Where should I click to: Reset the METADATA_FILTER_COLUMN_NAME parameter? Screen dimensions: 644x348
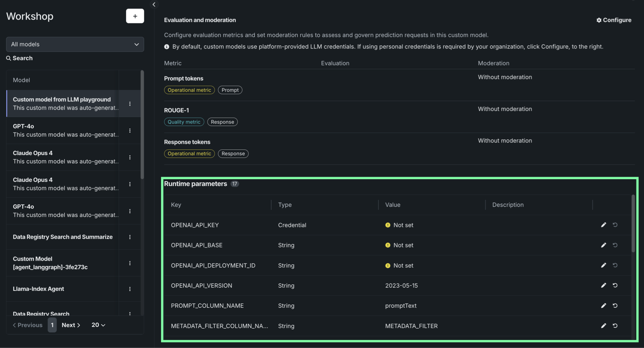(x=615, y=326)
